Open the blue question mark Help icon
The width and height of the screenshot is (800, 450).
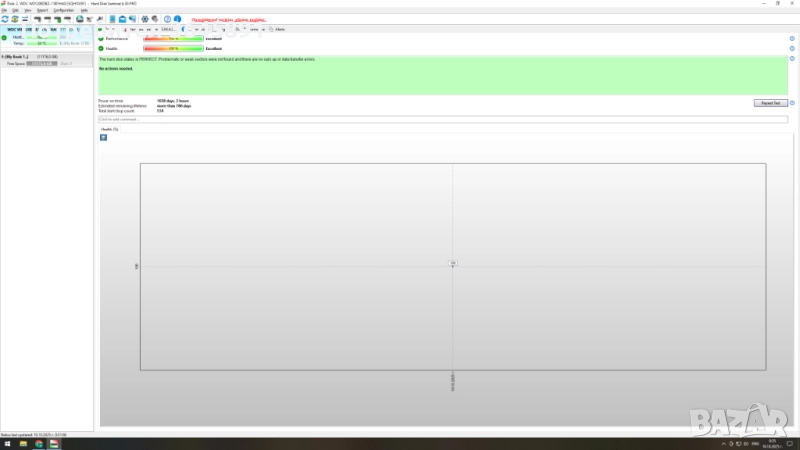click(166, 19)
